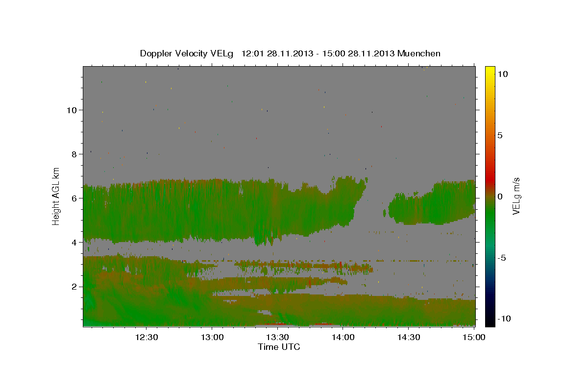588x392 pixels.
Task: Click the colorbar value 5
Action: pos(500,135)
